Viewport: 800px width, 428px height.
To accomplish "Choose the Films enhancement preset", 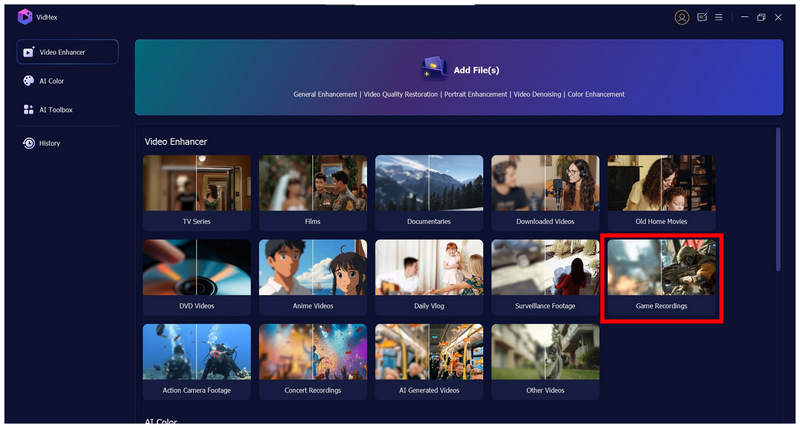I will (313, 191).
